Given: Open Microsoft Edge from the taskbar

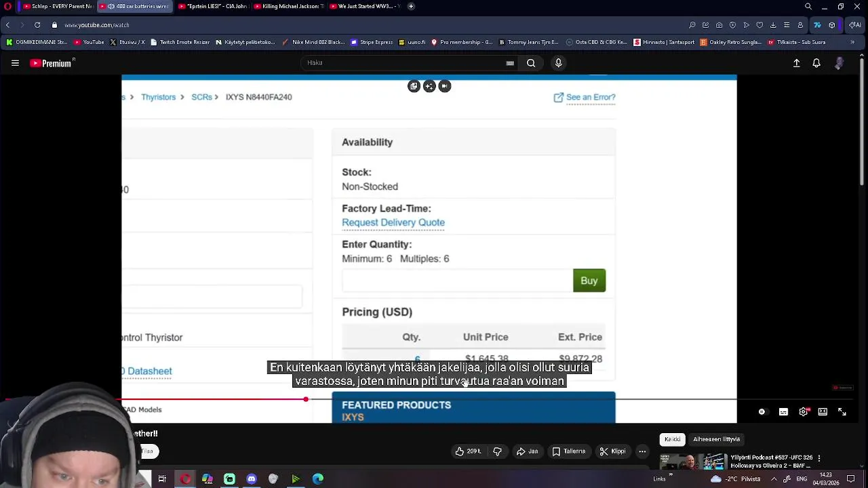Looking at the screenshot, I should [317, 479].
